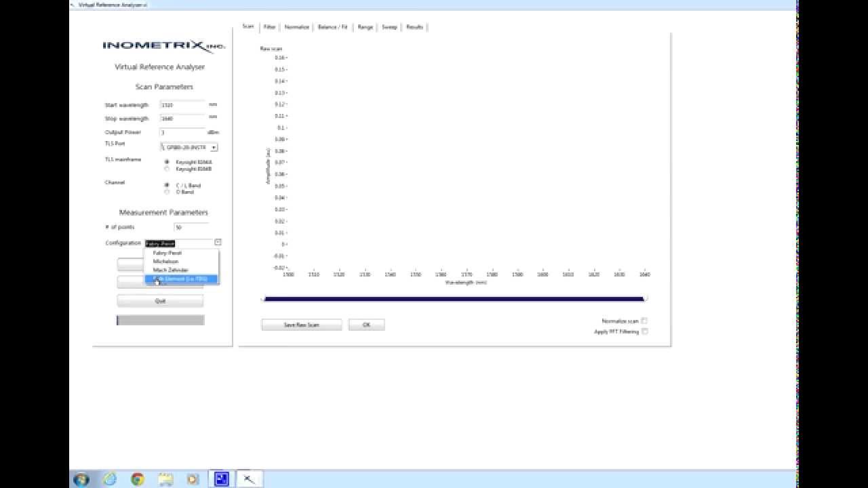This screenshot has width=868, height=488.
Task: Select highlighted FBG element configuration option
Action: point(182,279)
